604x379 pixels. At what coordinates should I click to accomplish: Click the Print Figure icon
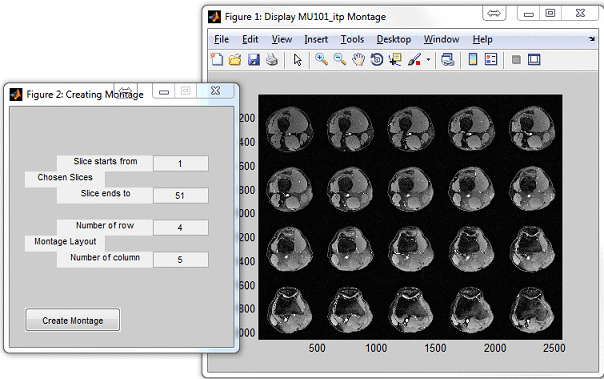272,60
